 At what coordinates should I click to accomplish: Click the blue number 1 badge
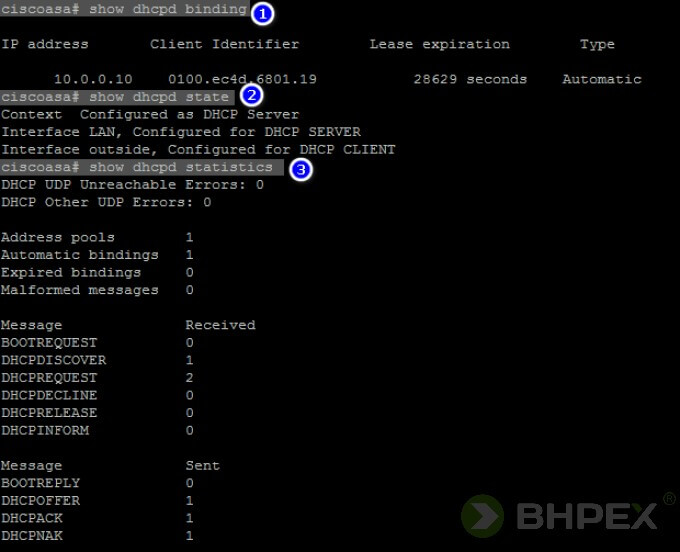(262, 13)
